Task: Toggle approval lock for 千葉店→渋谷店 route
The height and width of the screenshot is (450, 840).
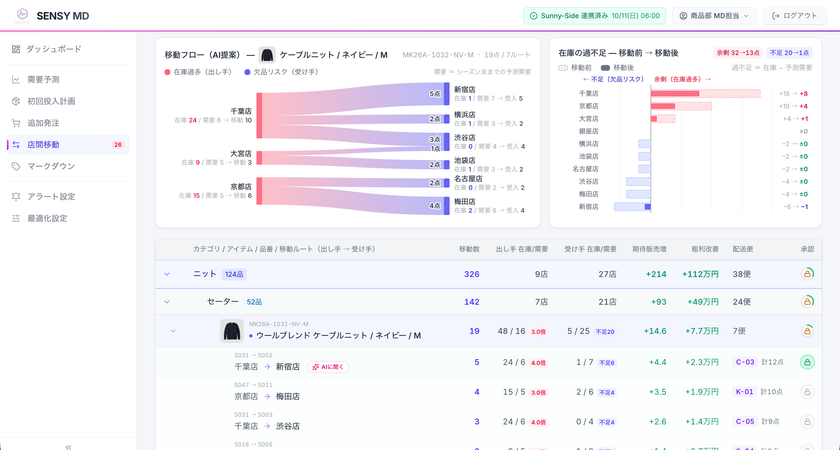Action: point(807,422)
